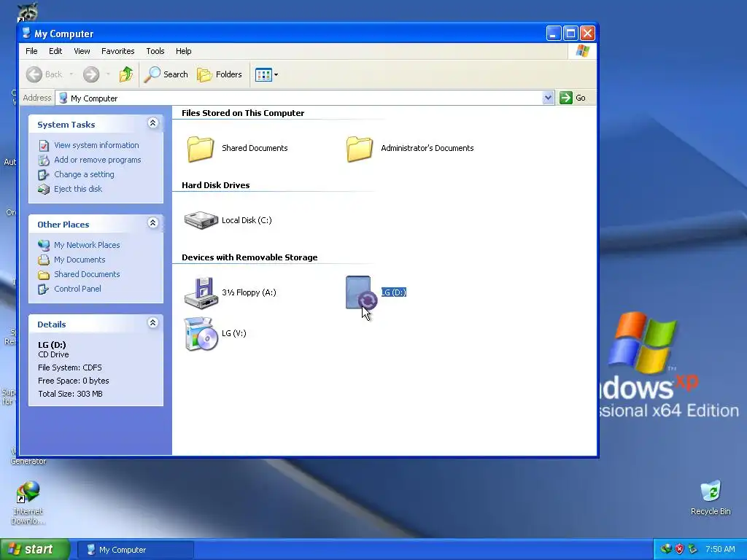Collapse the Details panel

click(x=153, y=323)
